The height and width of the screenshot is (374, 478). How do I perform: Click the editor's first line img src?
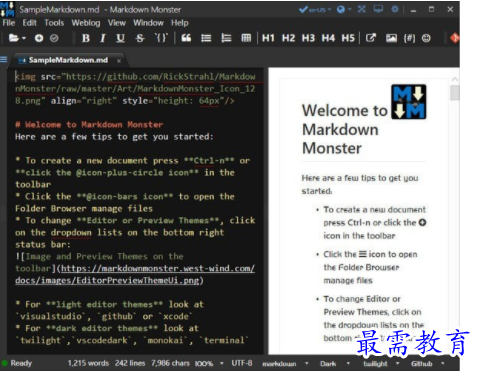[x=135, y=77]
